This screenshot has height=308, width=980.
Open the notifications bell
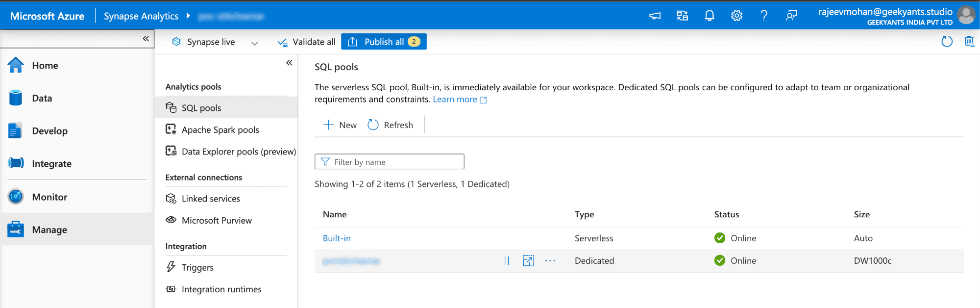click(709, 16)
